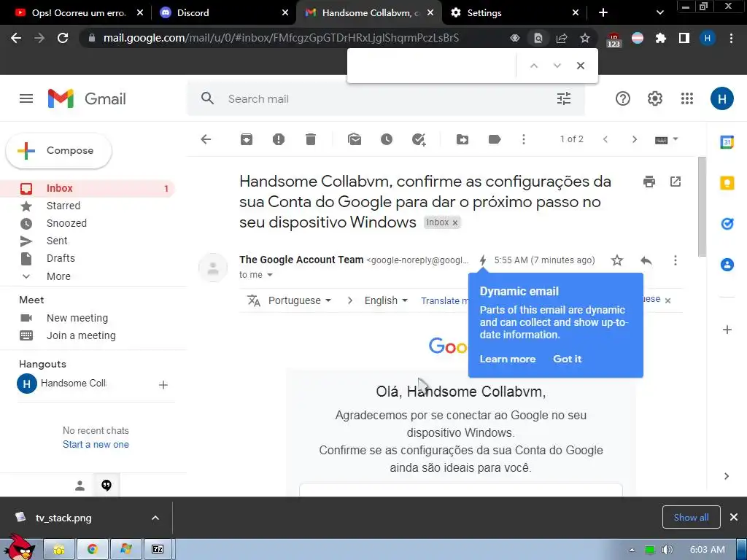Open the Chrome extensions puzzle icon
The width and height of the screenshot is (747, 560).
(x=660, y=38)
